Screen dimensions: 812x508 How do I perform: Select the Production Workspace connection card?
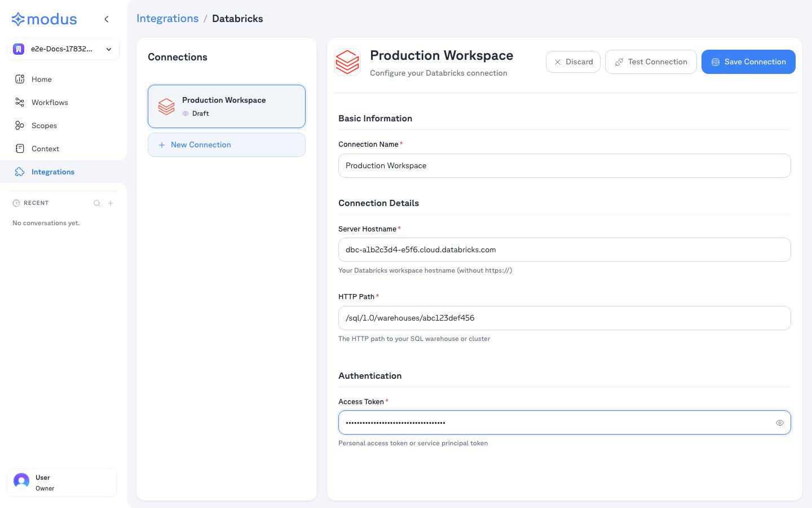click(x=227, y=106)
